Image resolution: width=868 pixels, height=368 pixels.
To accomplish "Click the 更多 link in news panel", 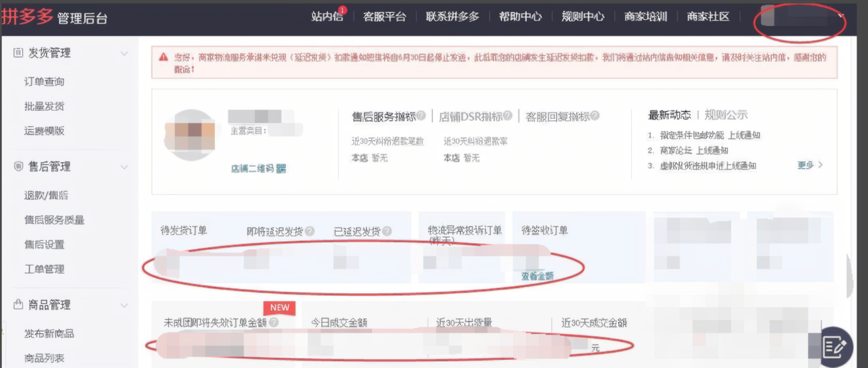I will tap(810, 165).
